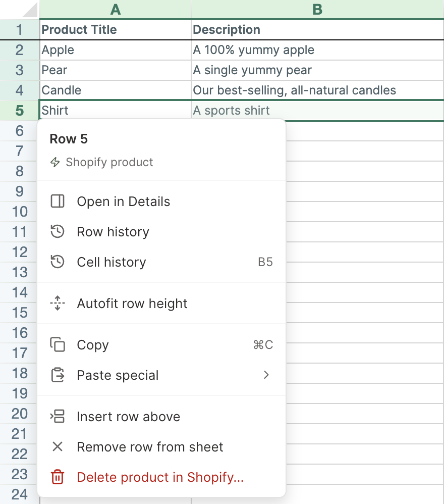Click the Pear cell
Viewport: 444px width, 504px height.
coord(115,70)
